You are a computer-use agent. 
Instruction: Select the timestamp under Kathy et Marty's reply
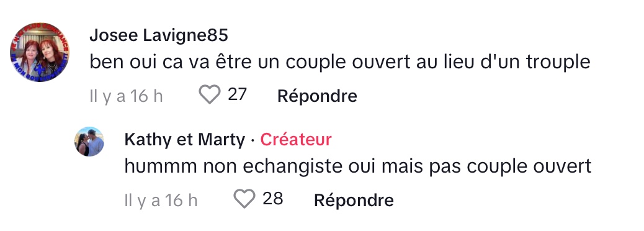(x=161, y=200)
